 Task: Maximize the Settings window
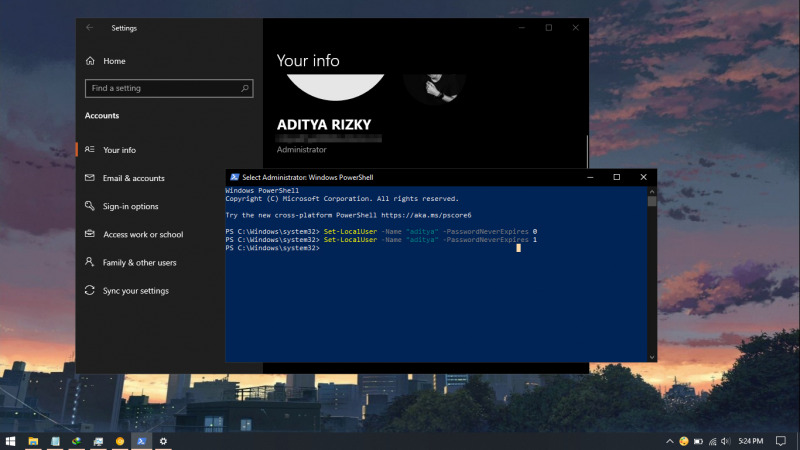click(548, 28)
